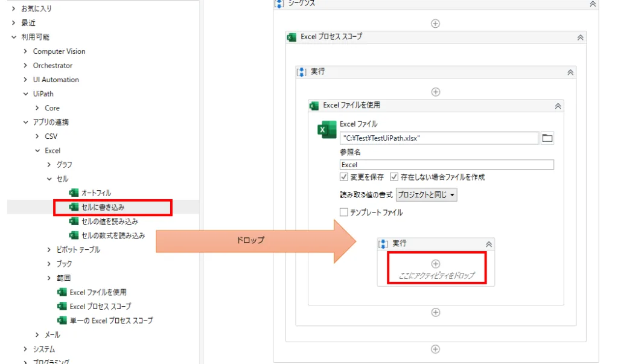Click the browse folder icon for Excel file
Image resolution: width=618 pixels, height=364 pixels.
click(x=547, y=138)
